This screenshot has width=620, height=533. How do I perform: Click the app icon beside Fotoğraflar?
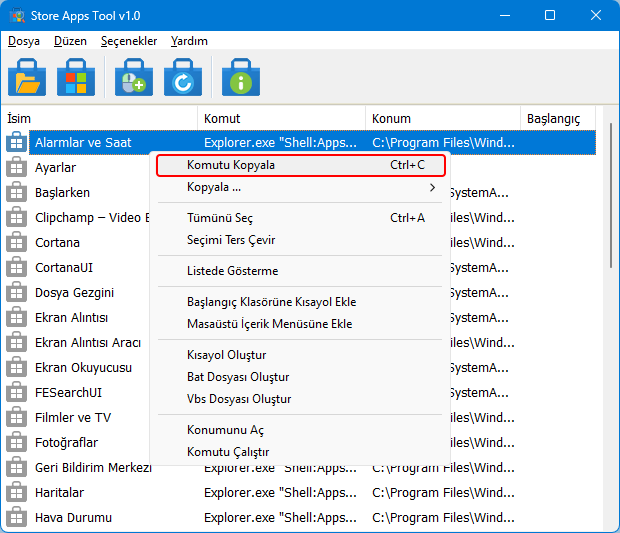pos(16,442)
